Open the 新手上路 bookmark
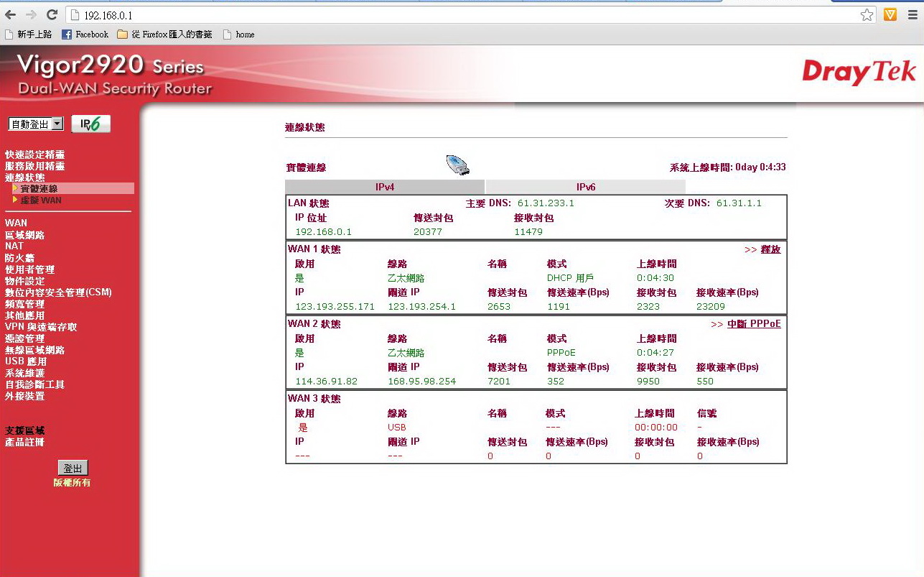Screen dimensions: 924x577 [x=29, y=34]
